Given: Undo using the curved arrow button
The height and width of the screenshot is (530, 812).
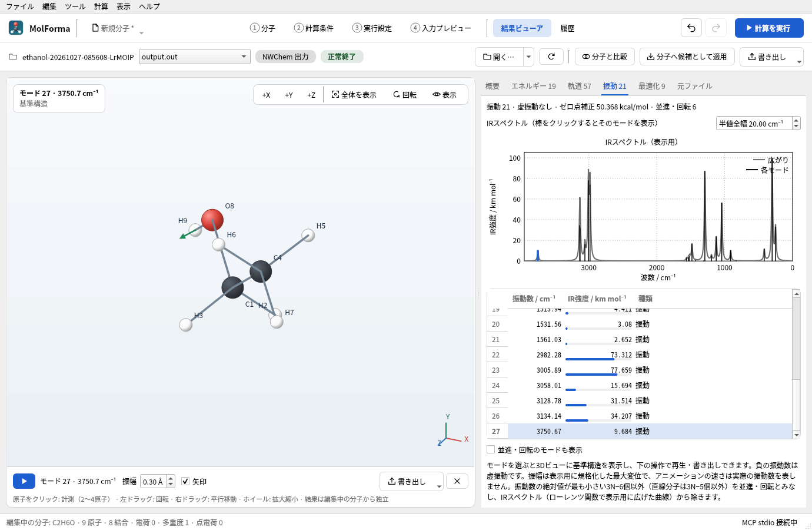Looking at the screenshot, I should 691,28.
